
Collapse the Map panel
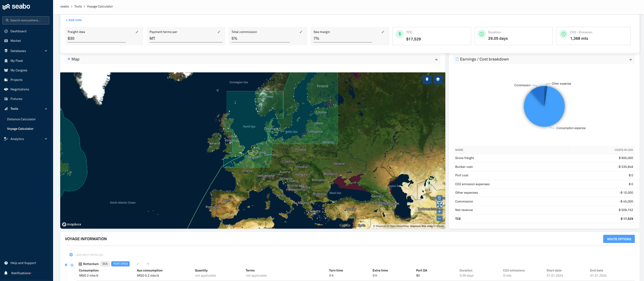436,59
